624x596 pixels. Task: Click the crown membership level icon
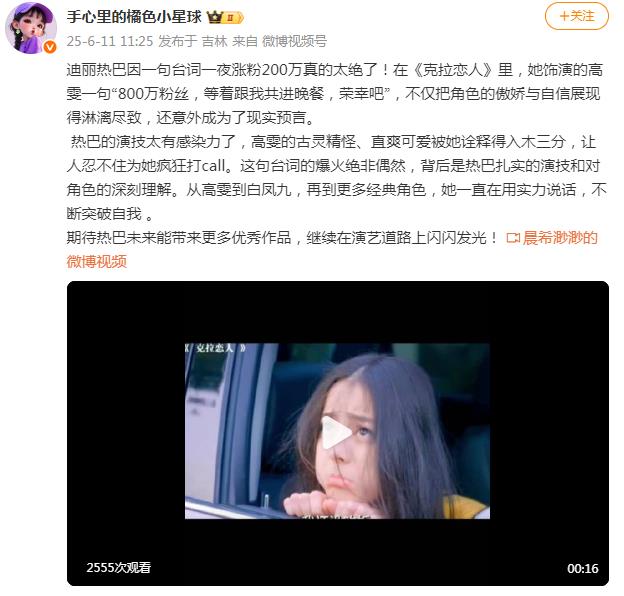point(225,18)
